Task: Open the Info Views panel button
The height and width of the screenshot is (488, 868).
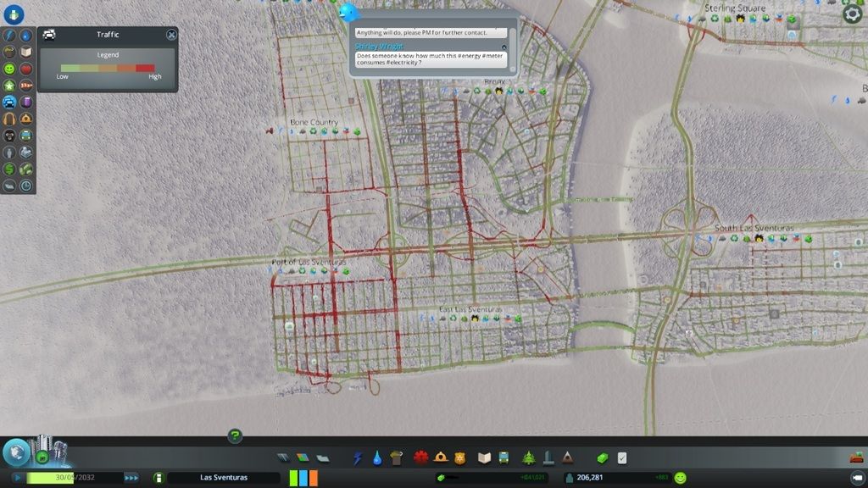Action: click(x=14, y=14)
